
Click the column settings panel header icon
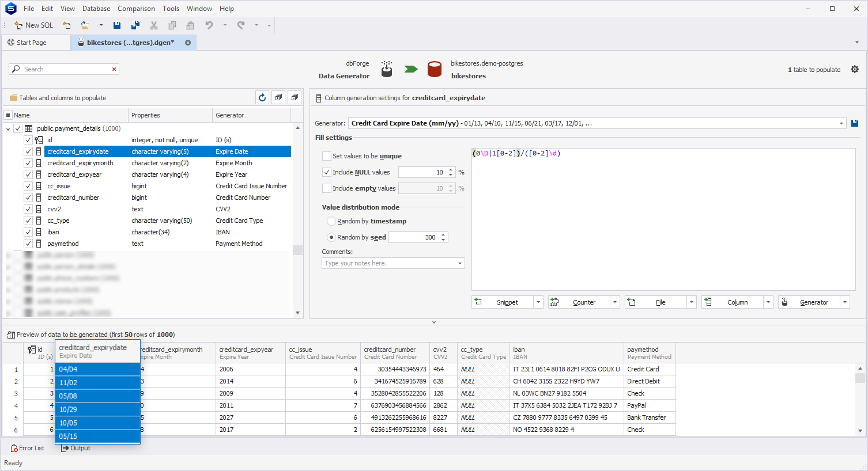tap(319, 98)
